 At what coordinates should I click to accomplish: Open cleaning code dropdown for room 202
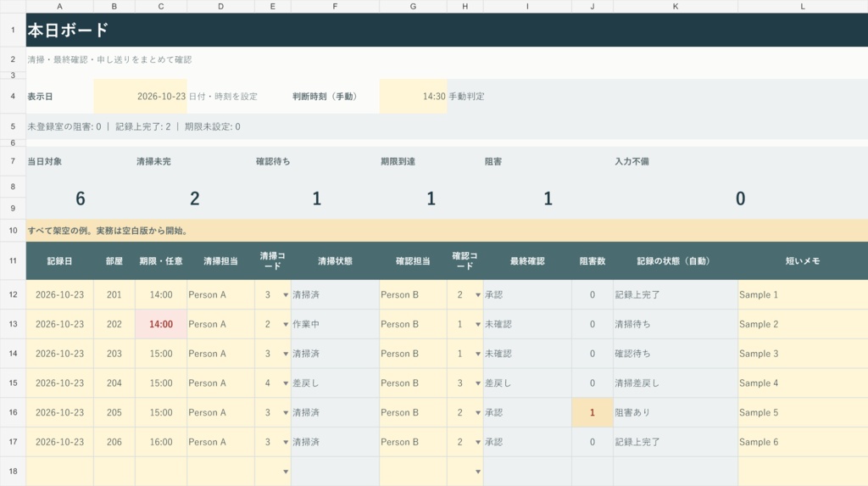click(286, 324)
